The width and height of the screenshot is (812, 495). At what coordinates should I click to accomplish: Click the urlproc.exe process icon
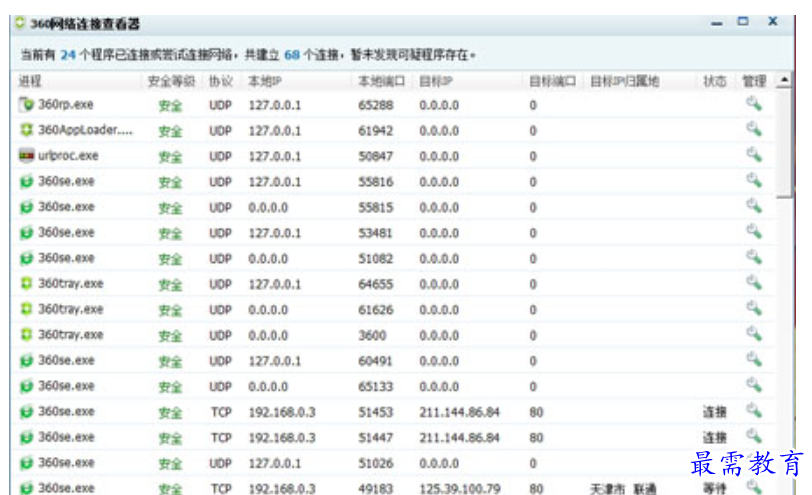click(26, 156)
